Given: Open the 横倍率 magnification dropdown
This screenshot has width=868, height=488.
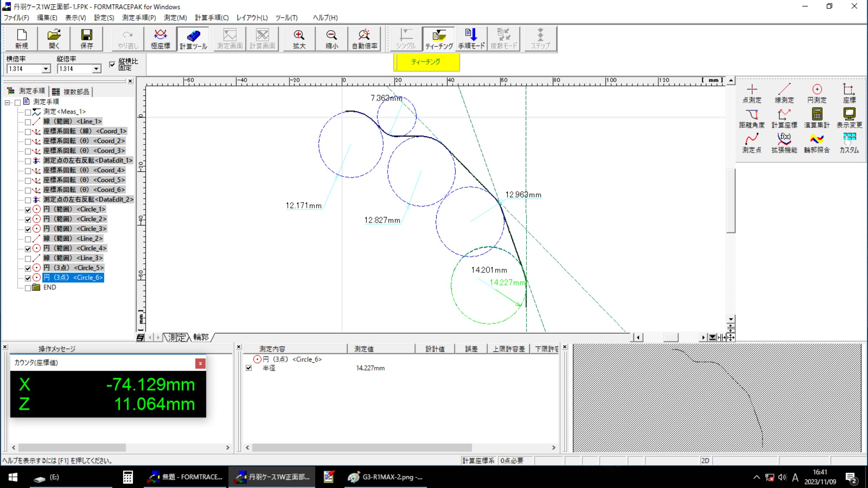Looking at the screenshot, I should pos(46,69).
